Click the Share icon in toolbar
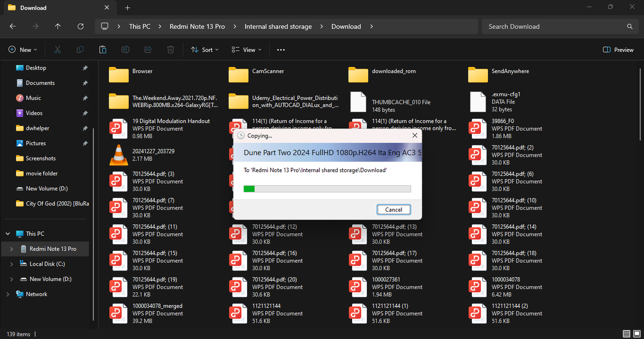The image size is (644, 339). coord(148,50)
